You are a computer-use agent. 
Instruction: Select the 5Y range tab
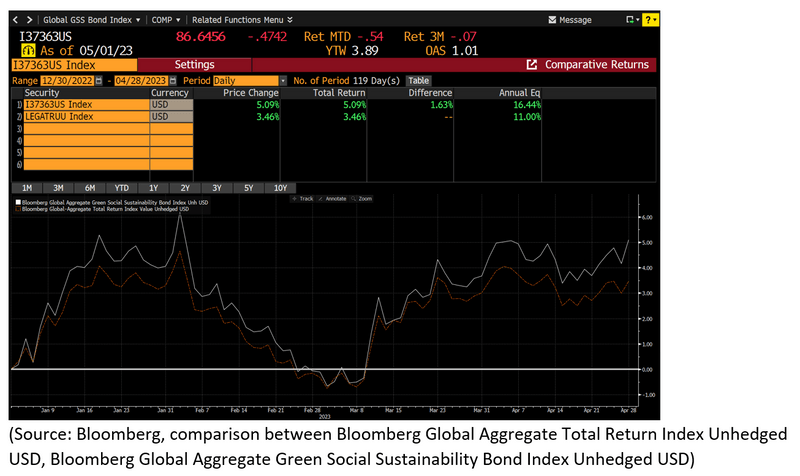(248, 188)
